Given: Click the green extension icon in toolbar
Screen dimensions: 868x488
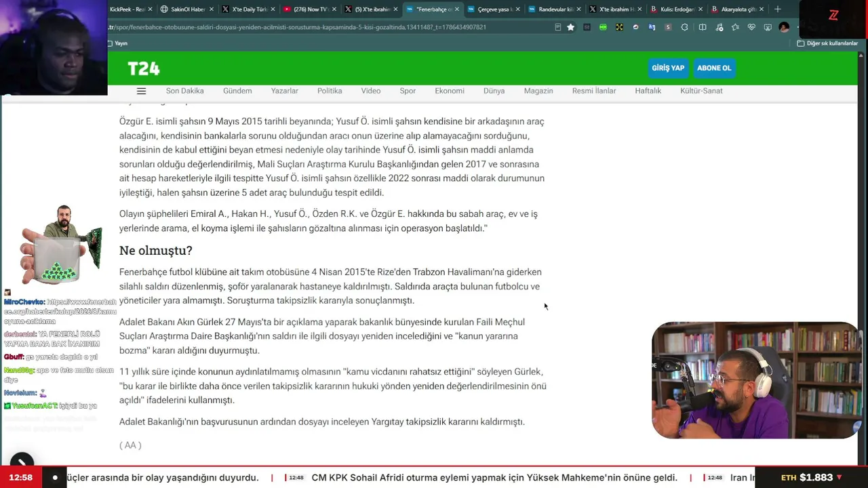Looking at the screenshot, I should click(603, 27).
